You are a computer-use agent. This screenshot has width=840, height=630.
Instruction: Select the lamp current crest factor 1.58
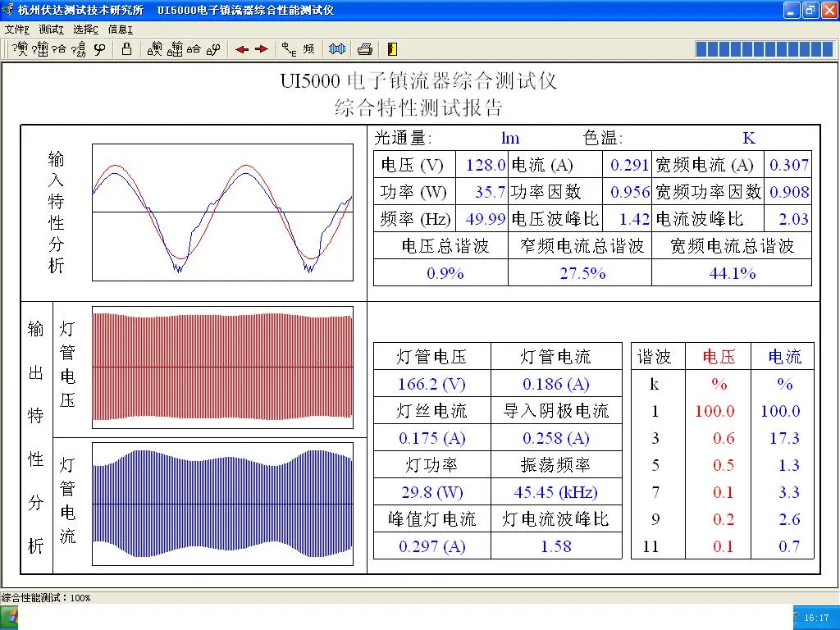point(556,546)
